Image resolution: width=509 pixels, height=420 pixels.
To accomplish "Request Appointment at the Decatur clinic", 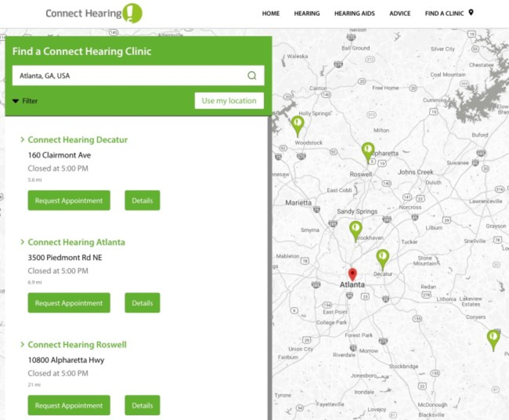I will (x=69, y=200).
